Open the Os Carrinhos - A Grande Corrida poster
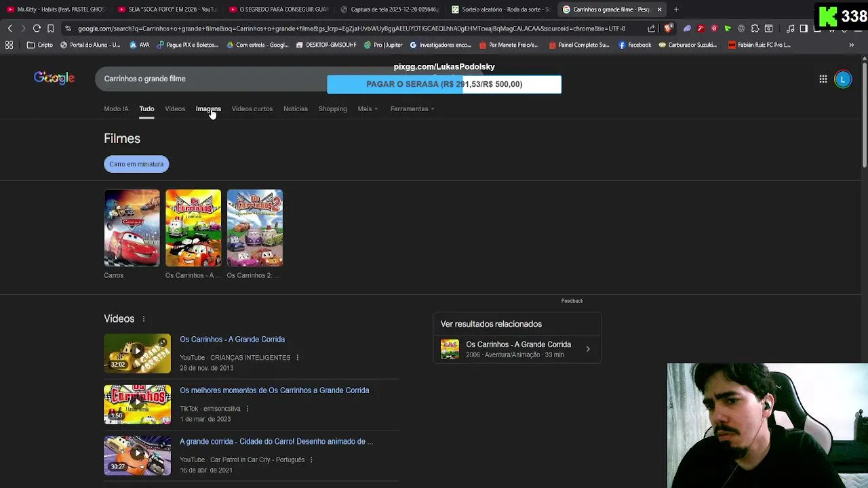 pos(193,228)
